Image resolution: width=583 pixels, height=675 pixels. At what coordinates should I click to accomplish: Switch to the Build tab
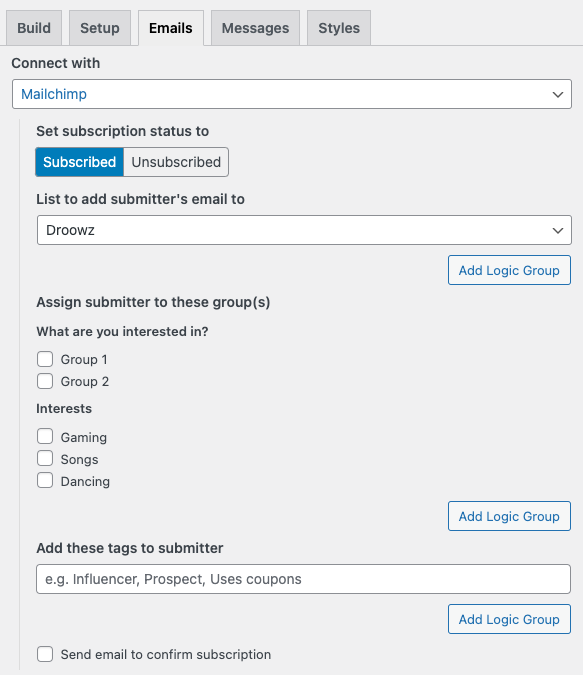[x=34, y=28]
